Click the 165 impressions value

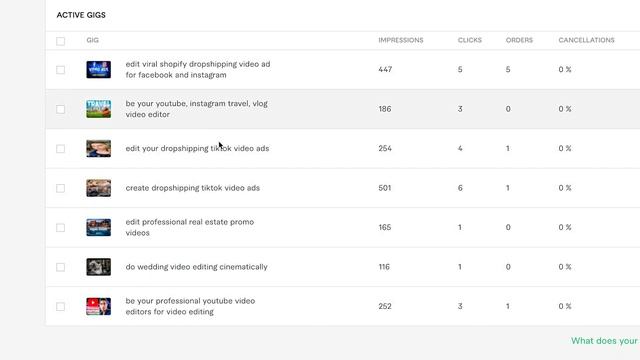pos(384,227)
